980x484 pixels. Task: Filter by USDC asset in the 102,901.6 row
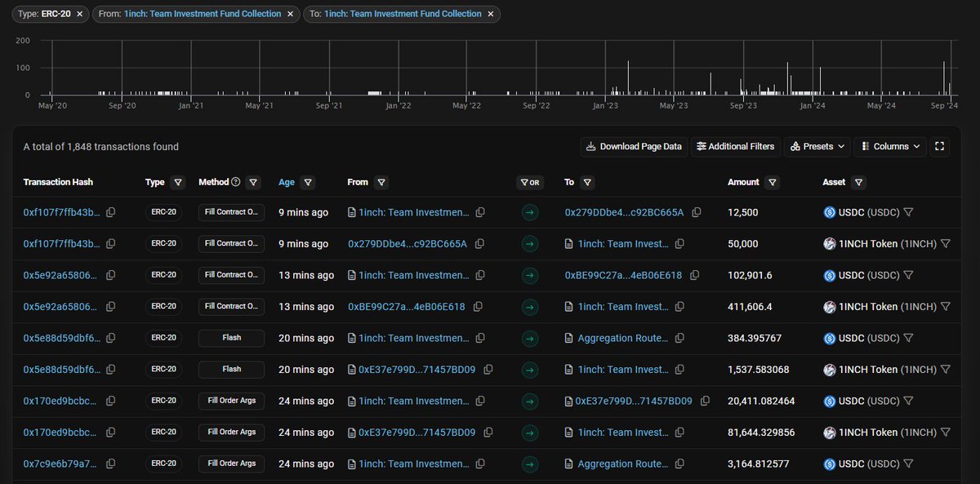click(908, 275)
